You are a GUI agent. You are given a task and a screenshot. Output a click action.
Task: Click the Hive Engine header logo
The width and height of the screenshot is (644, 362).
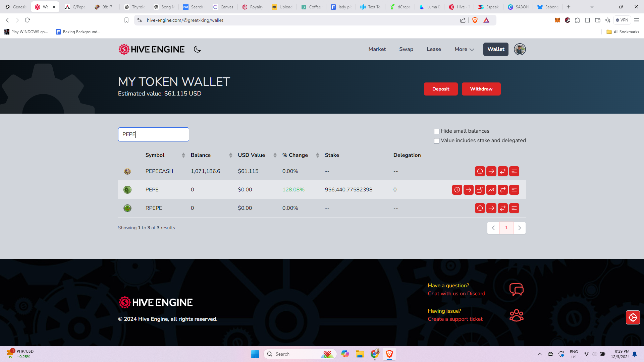[x=151, y=49]
